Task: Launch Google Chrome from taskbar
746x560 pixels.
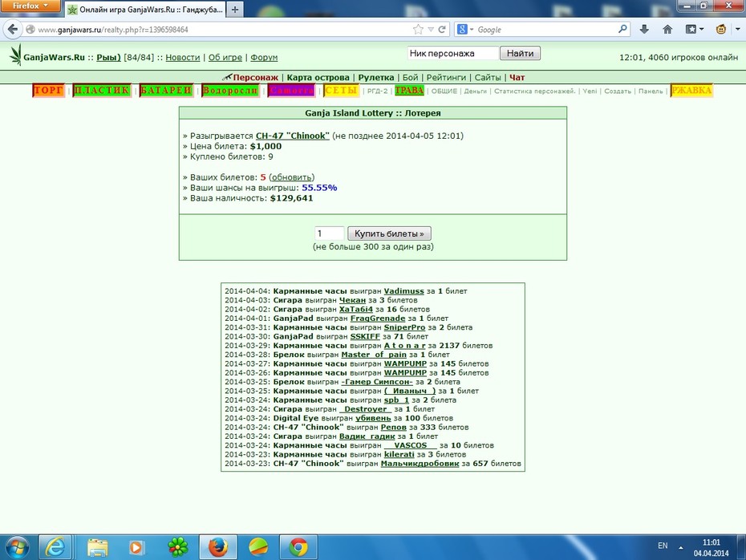Action: point(298,548)
